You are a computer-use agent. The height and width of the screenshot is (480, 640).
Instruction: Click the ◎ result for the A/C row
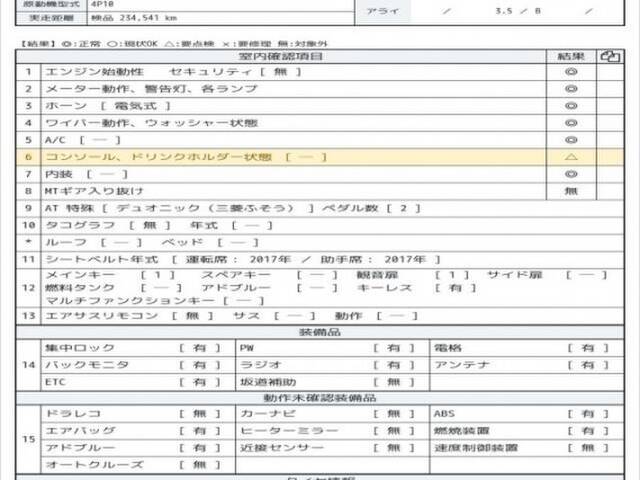click(x=571, y=140)
